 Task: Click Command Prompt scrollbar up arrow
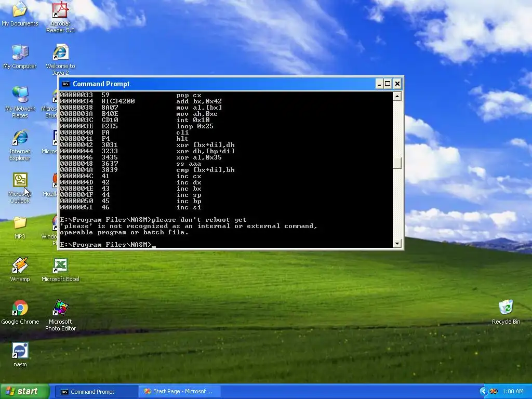[397, 96]
